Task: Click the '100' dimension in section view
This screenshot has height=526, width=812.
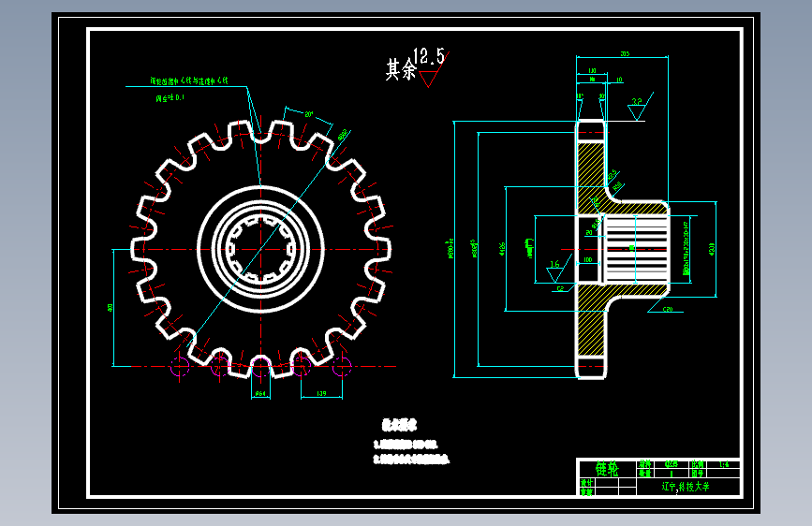Action: 588,260
